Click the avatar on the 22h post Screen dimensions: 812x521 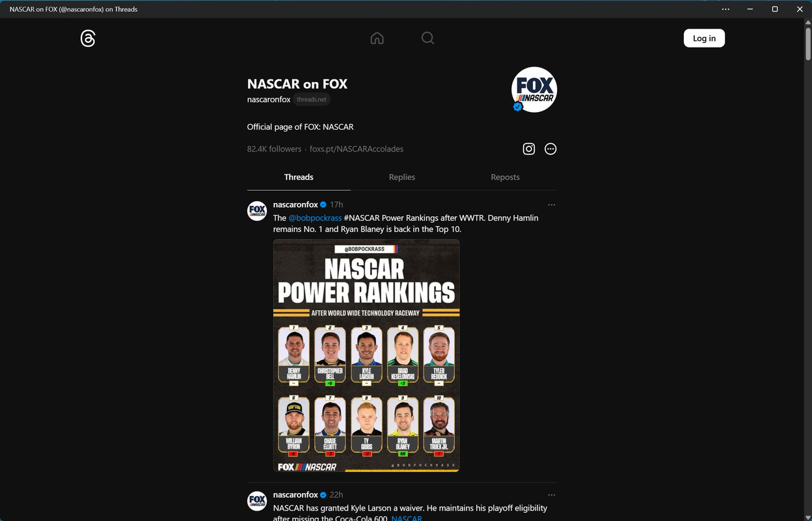pyautogui.click(x=257, y=501)
